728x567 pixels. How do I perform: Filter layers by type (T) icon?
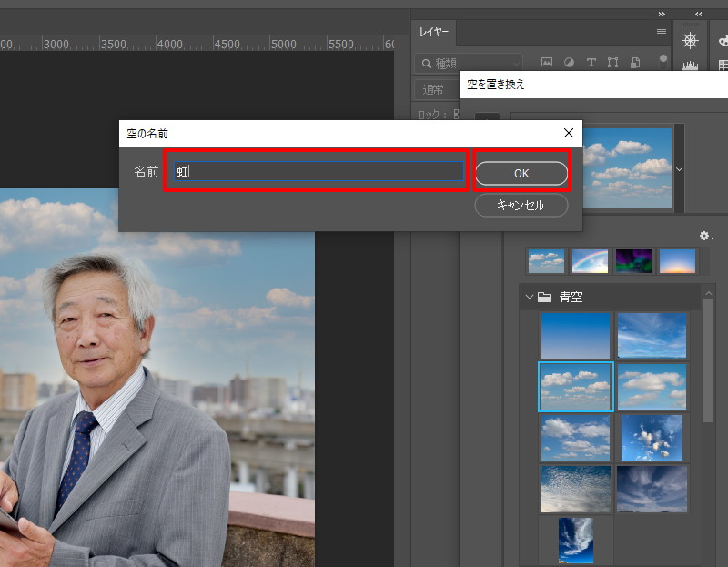pyautogui.click(x=591, y=63)
